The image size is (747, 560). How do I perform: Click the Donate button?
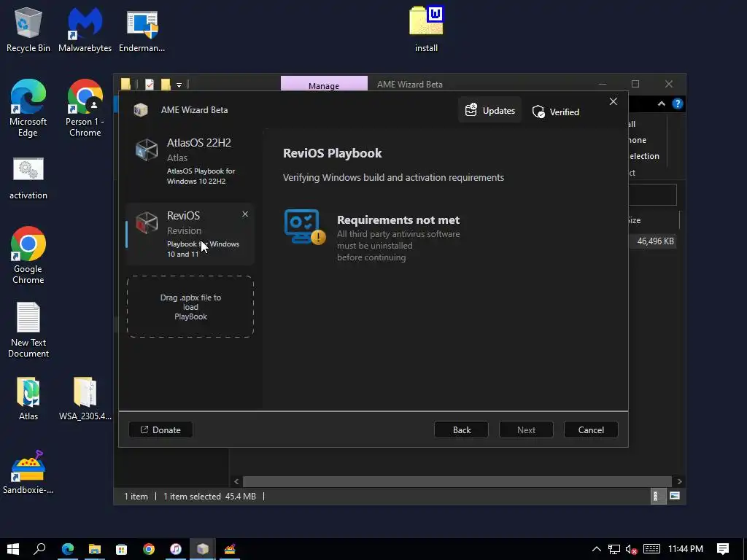tap(160, 429)
